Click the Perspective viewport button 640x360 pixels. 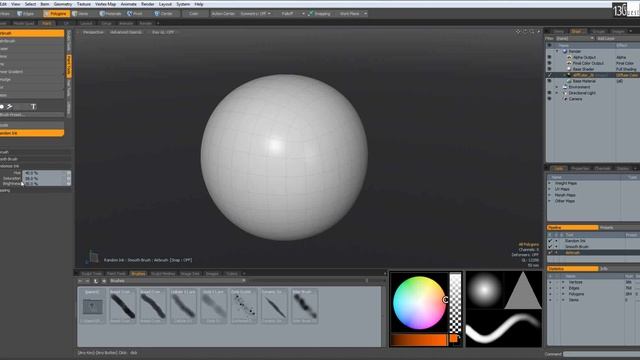pyautogui.click(x=93, y=32)
